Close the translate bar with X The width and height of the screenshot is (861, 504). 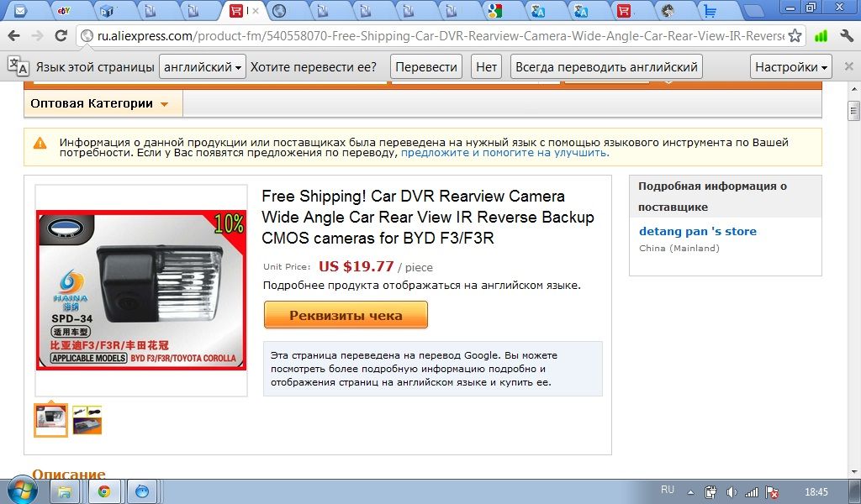click(848, 66)
